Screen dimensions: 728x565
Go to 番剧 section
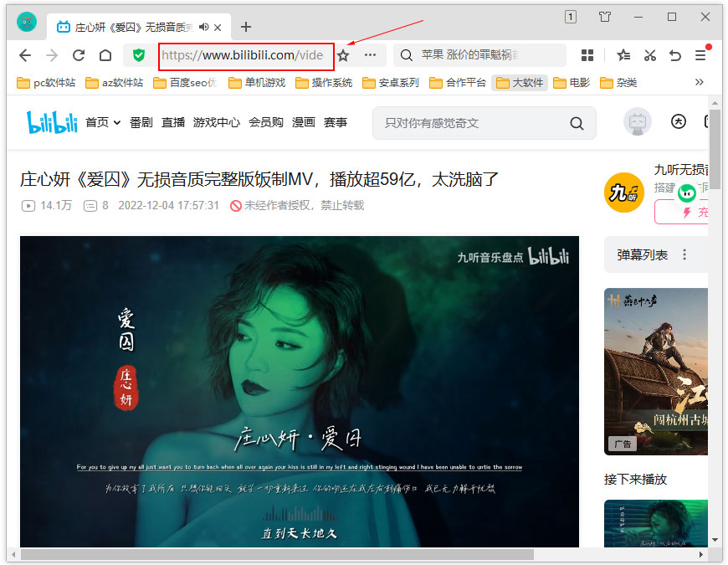pos(141,122)
